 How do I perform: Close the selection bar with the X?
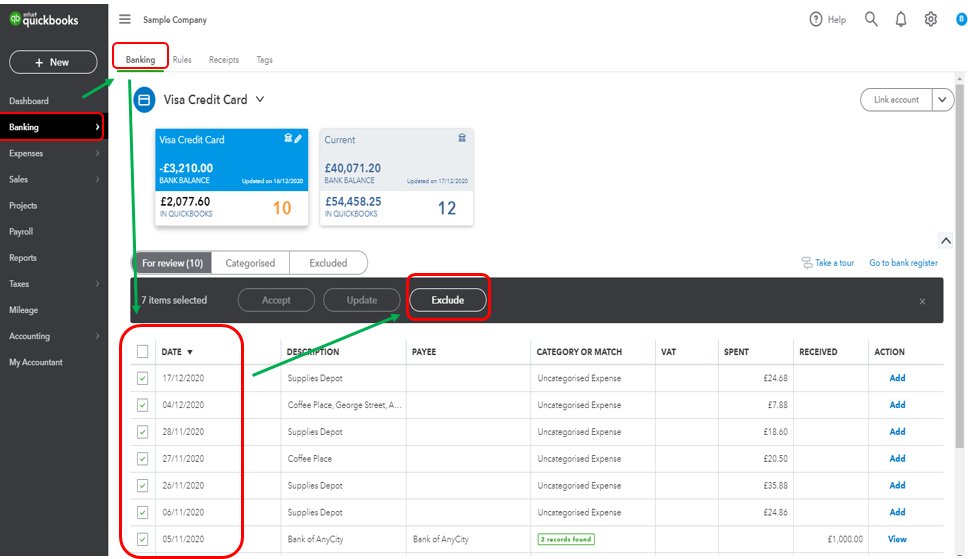922,301
